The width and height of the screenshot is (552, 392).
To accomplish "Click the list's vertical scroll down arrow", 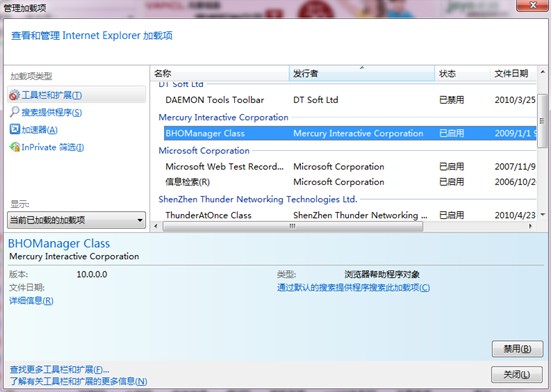I will tap(542, 214).
